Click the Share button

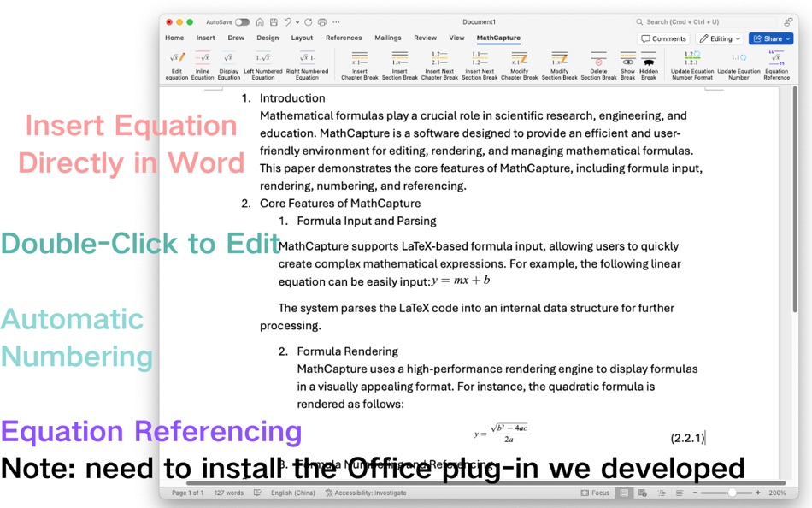[771, 38]
